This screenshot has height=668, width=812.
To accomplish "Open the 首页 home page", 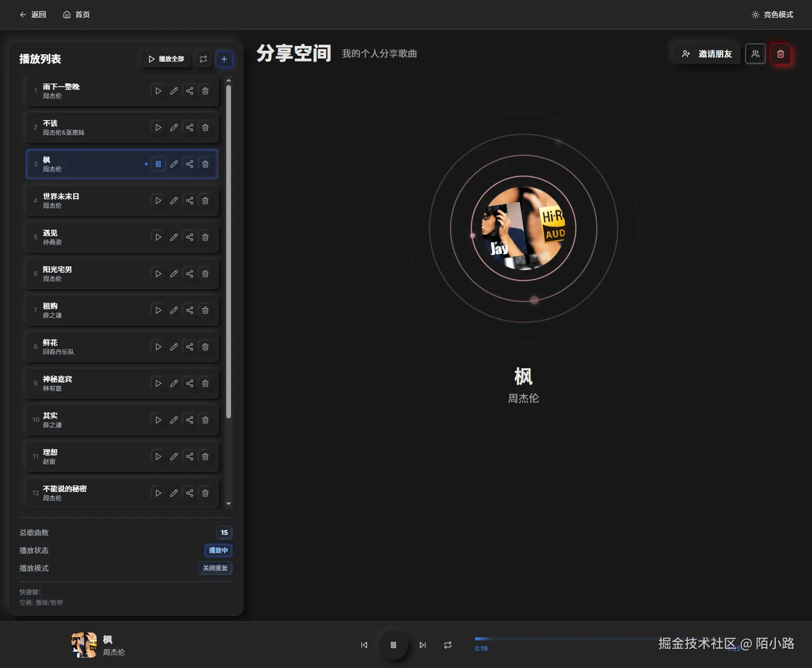I will click(x=76, y=14).
